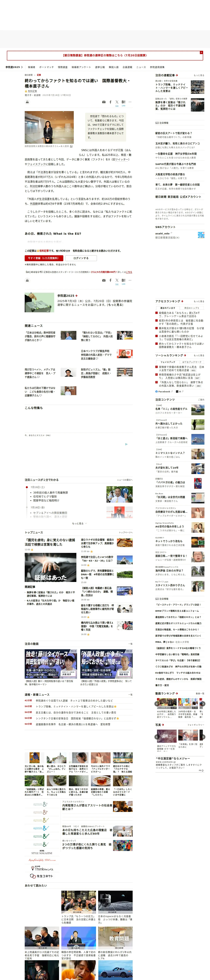The image size is (210, 980).
Task: Open the 参院選の選挙区の情勢 banner link
Action: coord(105,56)
